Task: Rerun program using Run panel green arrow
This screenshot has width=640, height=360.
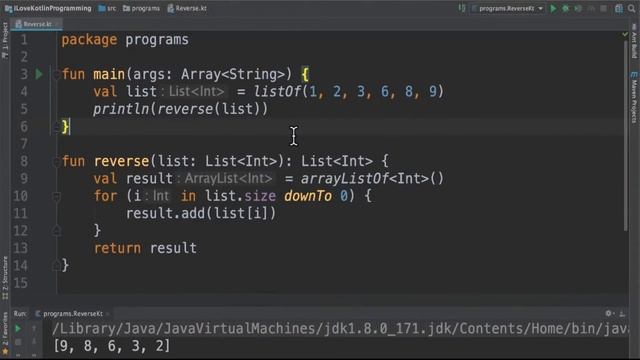Action: point(18,328)
